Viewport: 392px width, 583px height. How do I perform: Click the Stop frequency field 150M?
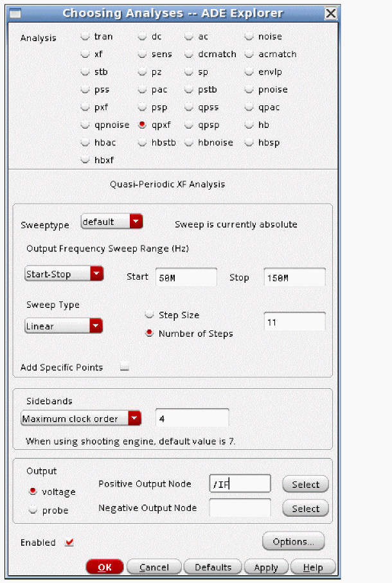tap(295, 278)
